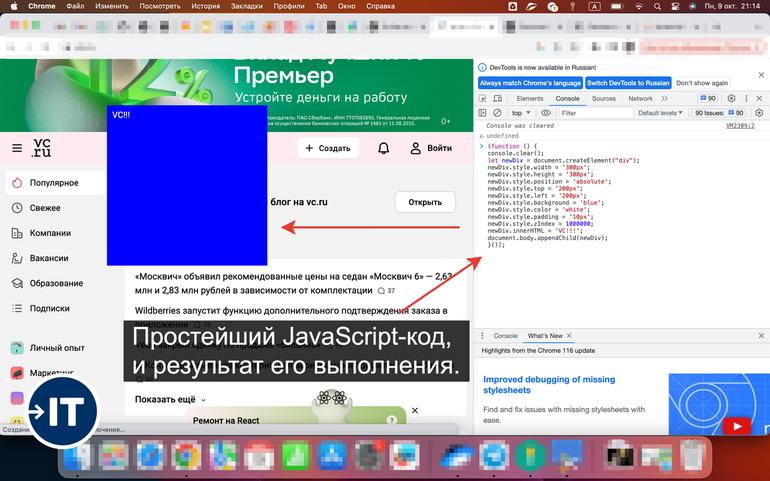Click Войти to sign in
Screen dimensions: 770x481
pyautogui.click(x=431, y=148)
